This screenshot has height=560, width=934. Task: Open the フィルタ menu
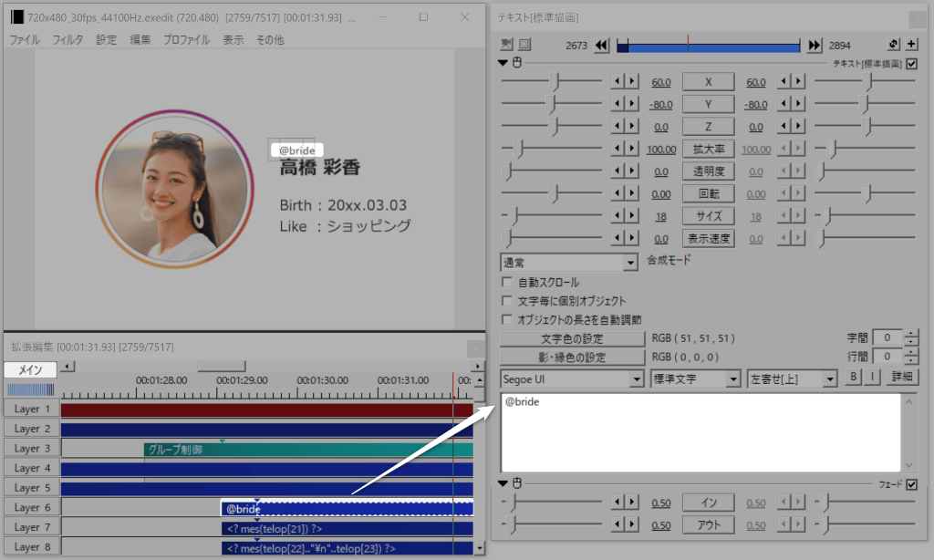click(x=67, y=40)
